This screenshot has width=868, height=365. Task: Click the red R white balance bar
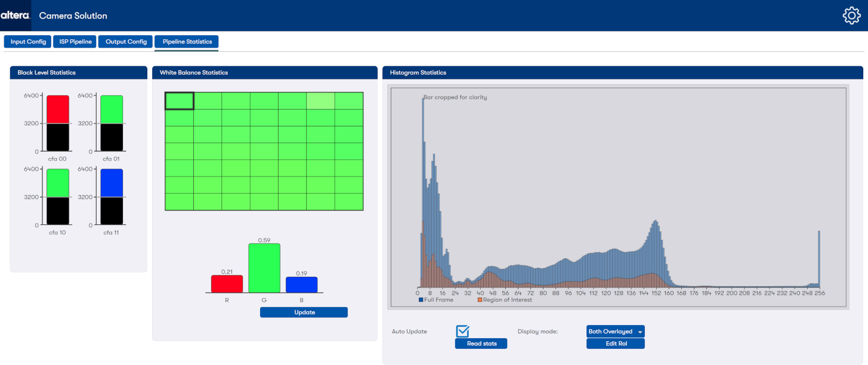[x=227, y=284]
